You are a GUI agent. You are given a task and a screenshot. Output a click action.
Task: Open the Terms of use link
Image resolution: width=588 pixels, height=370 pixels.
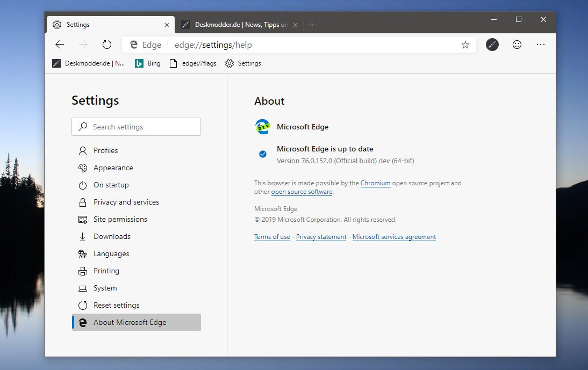click(x=273, y=237)
